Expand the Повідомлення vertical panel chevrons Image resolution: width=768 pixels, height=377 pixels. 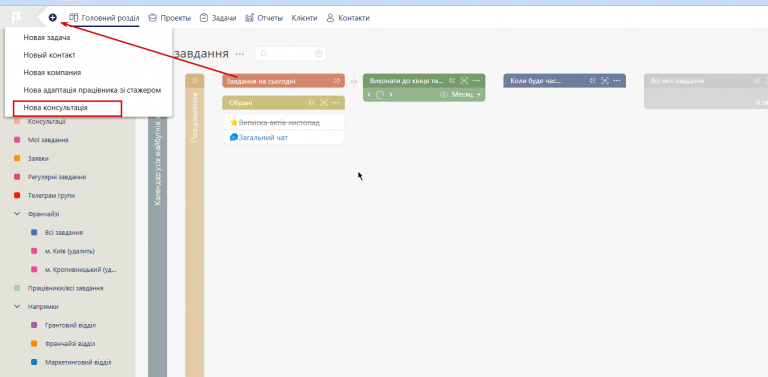(x=194, y=81)
